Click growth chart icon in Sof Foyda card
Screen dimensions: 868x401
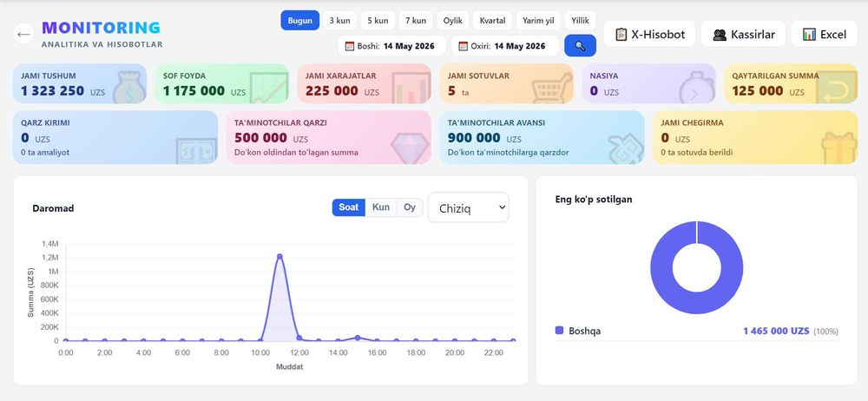(269, 88)
